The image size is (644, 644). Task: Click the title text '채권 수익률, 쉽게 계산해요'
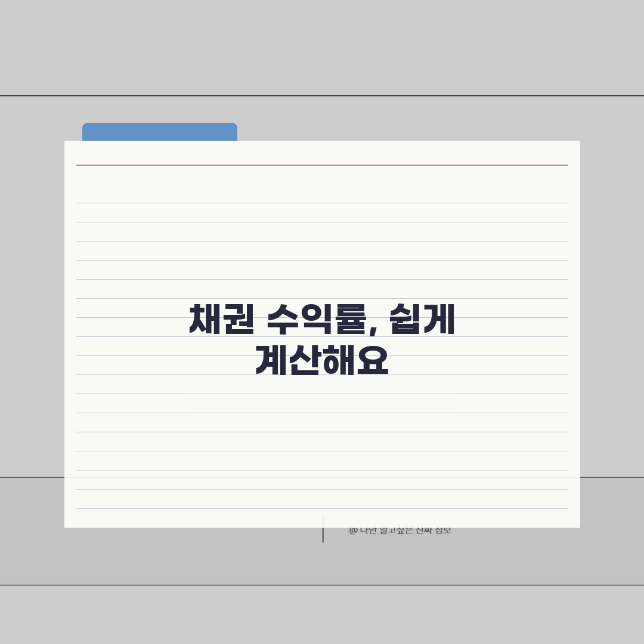321,339
